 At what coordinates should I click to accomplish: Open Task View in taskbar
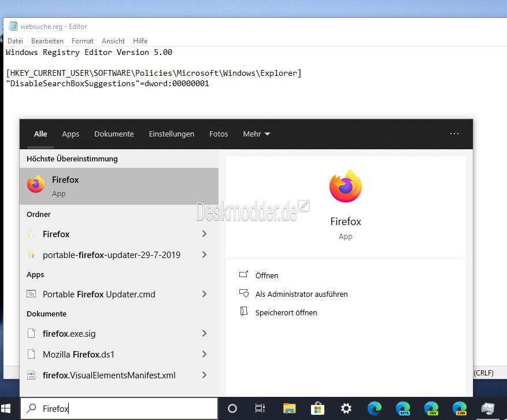point(260,408)
